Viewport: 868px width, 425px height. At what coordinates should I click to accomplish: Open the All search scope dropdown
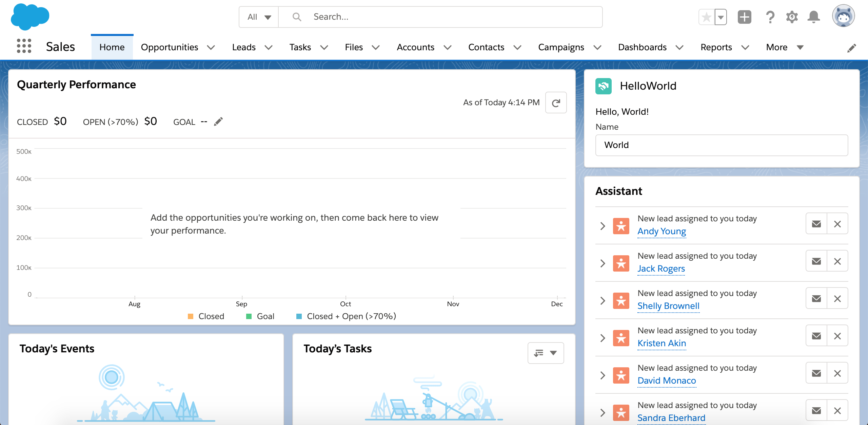(x=259, y=17)
